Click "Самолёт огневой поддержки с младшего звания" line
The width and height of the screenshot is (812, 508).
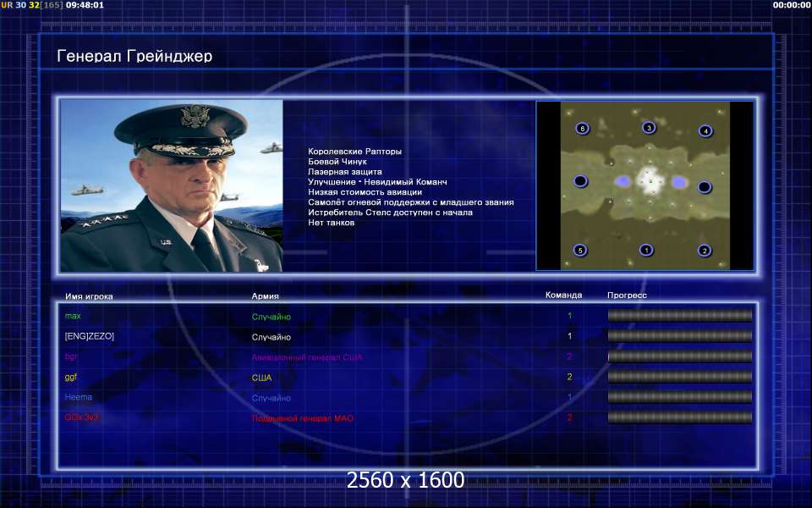point(411,202)
